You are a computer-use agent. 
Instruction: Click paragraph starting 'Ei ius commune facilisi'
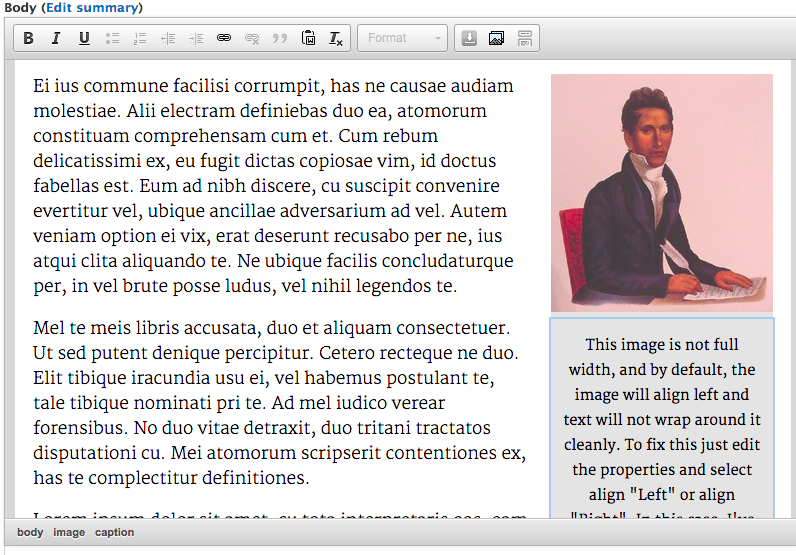(273, 186)
